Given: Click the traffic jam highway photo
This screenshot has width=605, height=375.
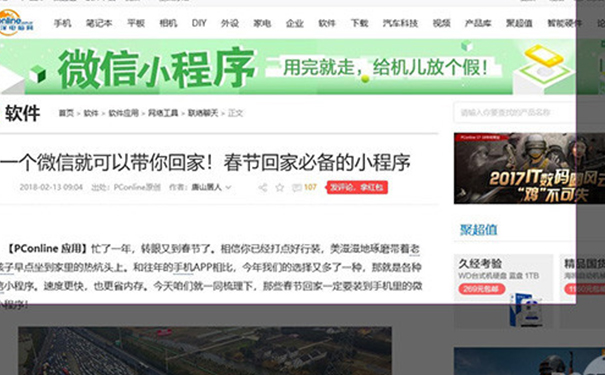Looking at the screenshot, I should pos(205,351).
